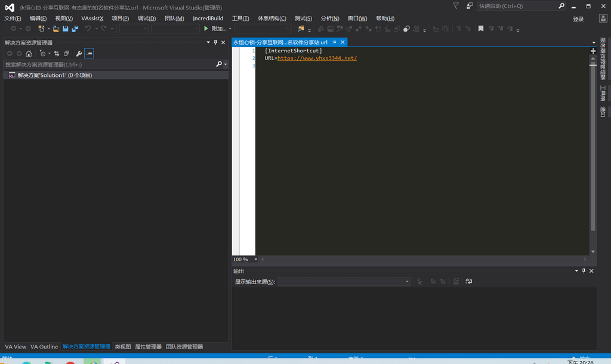
Task: Click the Open File folder icon
Action: (56, 29)
